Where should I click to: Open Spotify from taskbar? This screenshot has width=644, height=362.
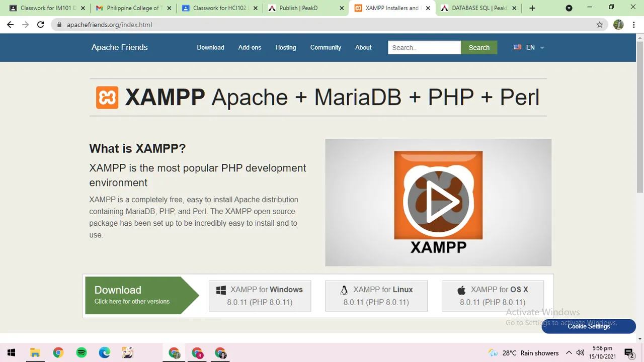[x=82, y=353]
